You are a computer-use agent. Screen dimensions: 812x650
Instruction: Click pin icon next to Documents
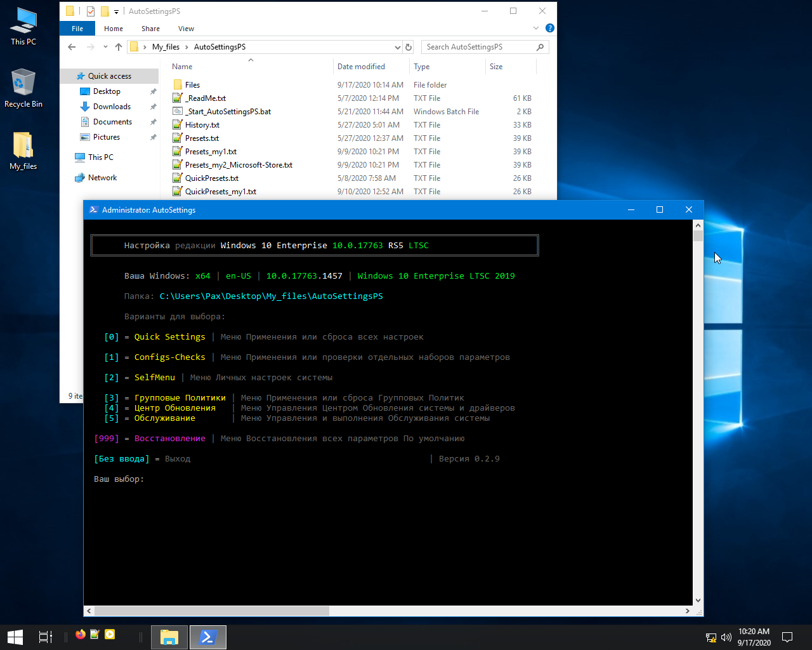click(x=153, y=122)
